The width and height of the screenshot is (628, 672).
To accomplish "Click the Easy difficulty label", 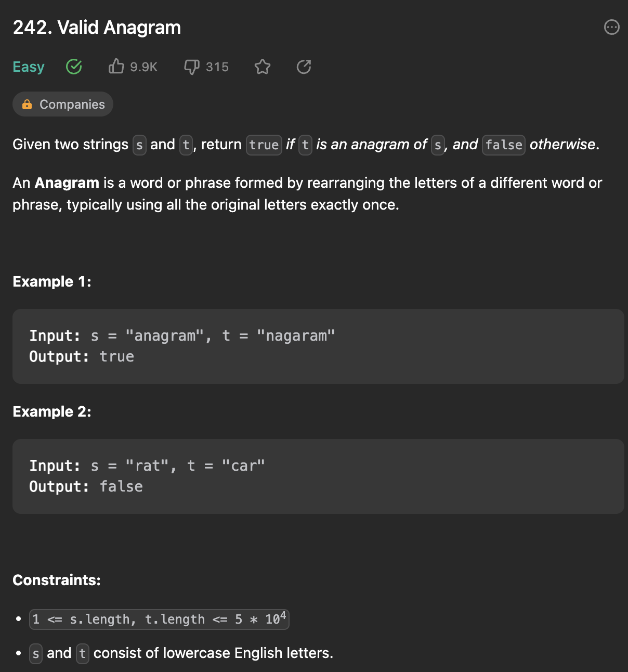I will click(x=29, y=67).
